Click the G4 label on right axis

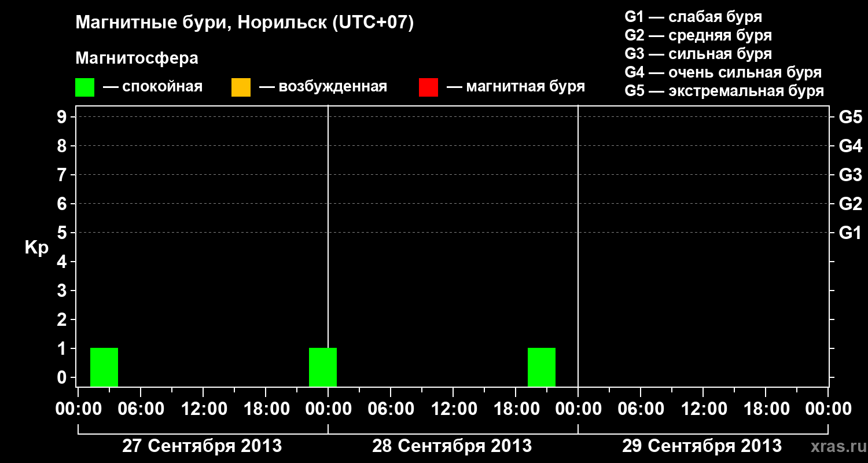click(x=850, y=146)
